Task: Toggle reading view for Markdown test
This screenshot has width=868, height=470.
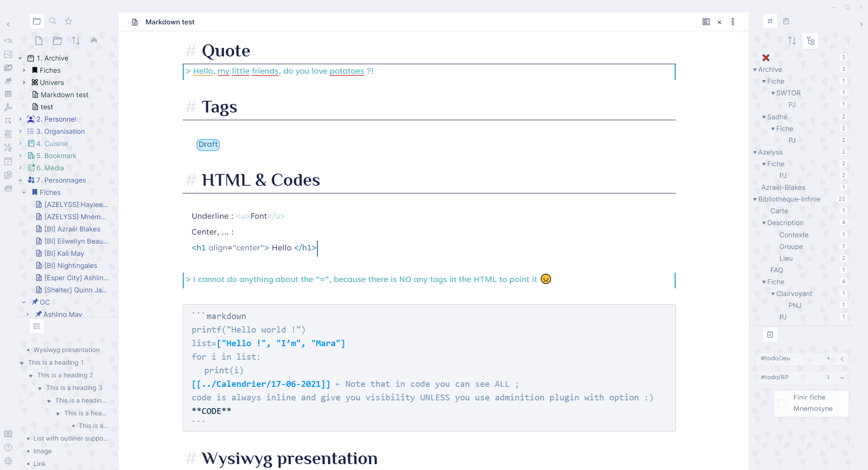Action: pyautogui.click(x=706, y=22)
